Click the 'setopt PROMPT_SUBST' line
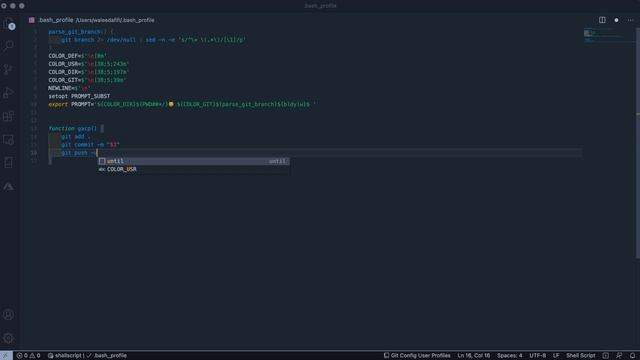The height and width of the screenshot is (360, 640). point(79,96)
